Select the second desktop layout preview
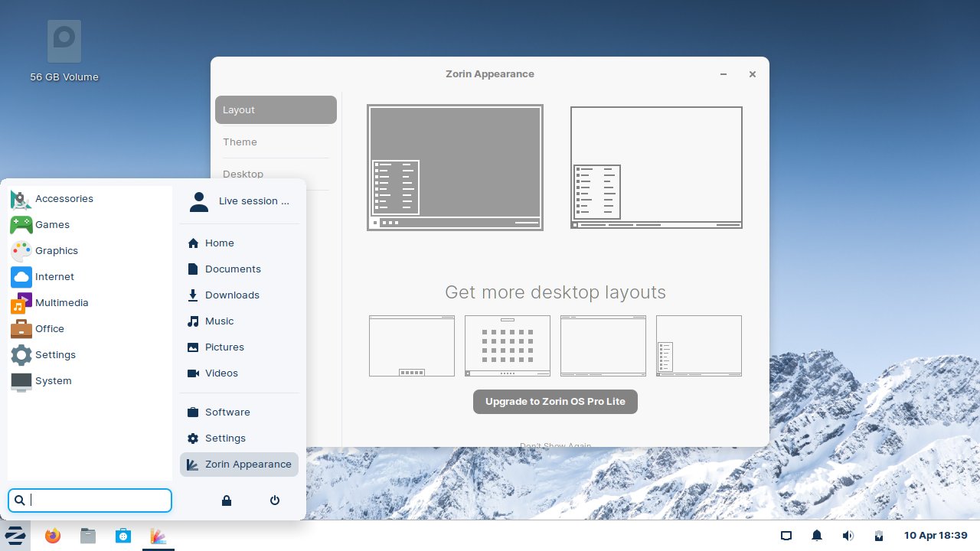The image size is (980, 551). (x=655, y=167)
